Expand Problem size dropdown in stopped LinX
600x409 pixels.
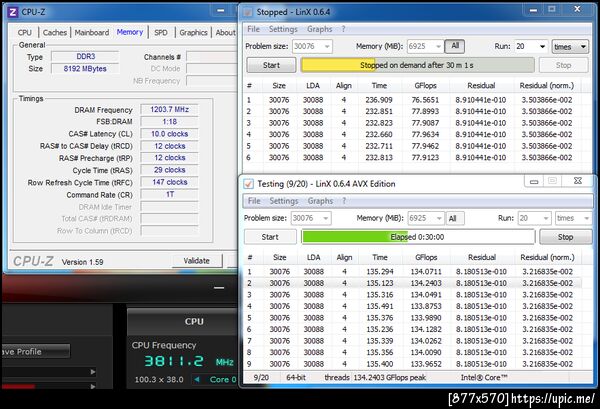point(327,46)
